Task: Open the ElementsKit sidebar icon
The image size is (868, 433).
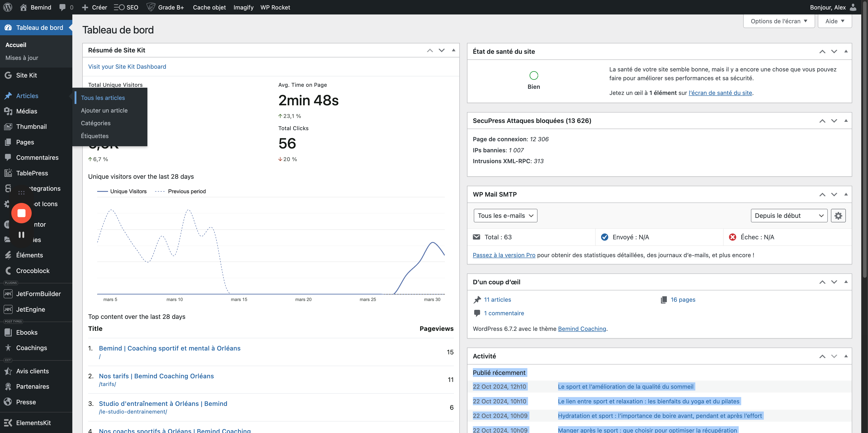Action: (x=8, y=423)
